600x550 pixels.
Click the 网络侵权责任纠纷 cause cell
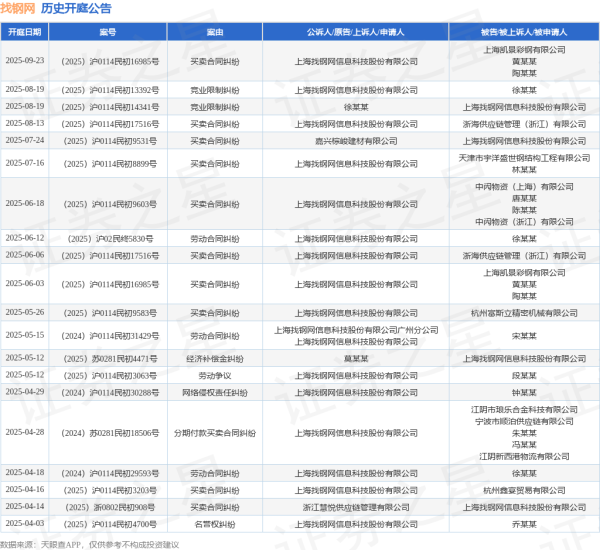coord(215,393)
